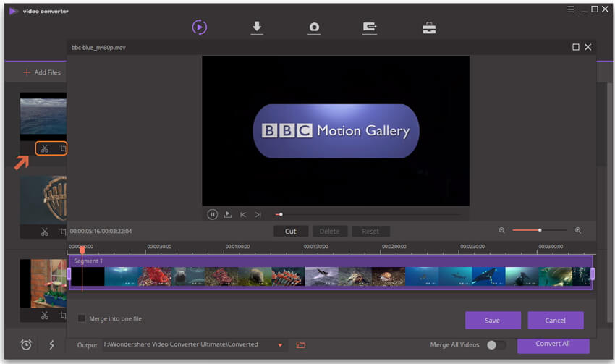
Task: Click the Reset button
Action: point(370,232)
